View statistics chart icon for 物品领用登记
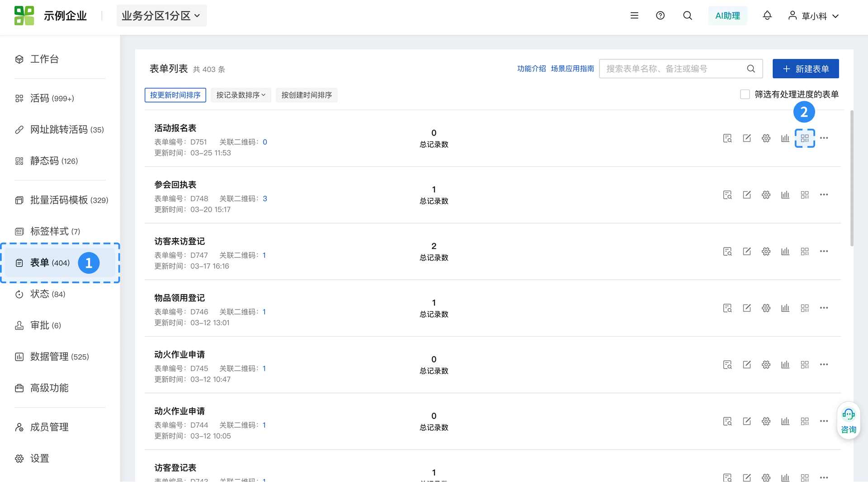Screen dimensions: 868x482 (785, 308)
